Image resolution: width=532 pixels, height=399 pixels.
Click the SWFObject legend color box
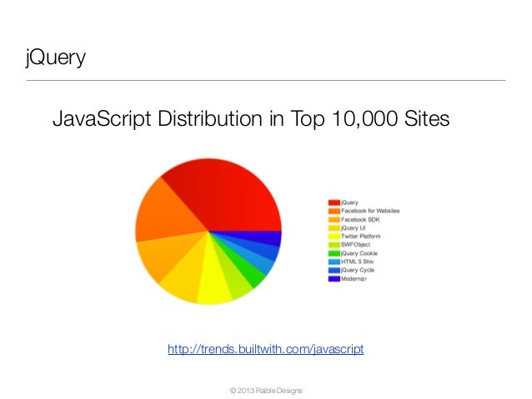click(334, 245)
